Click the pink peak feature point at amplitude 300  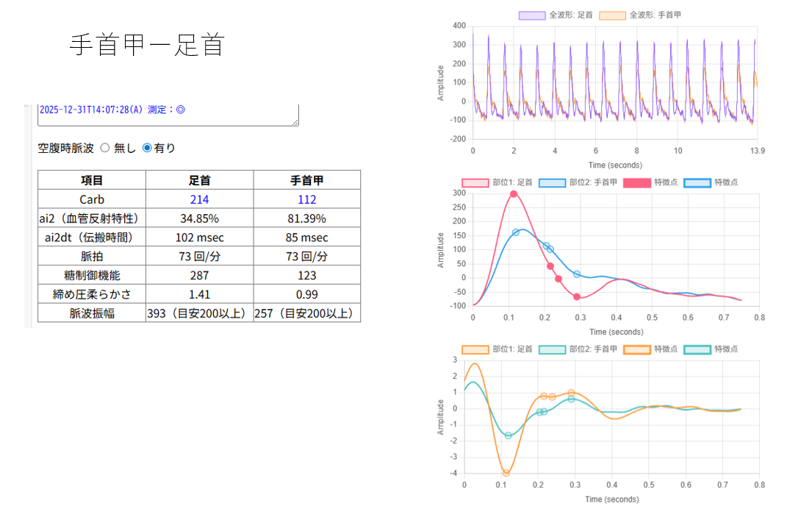click(514, 194)
